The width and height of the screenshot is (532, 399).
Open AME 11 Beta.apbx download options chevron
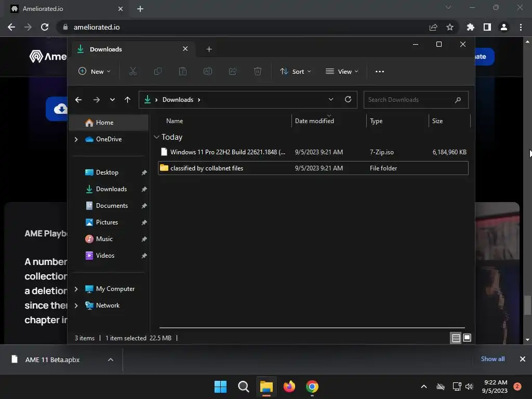(x=110, y=360)
